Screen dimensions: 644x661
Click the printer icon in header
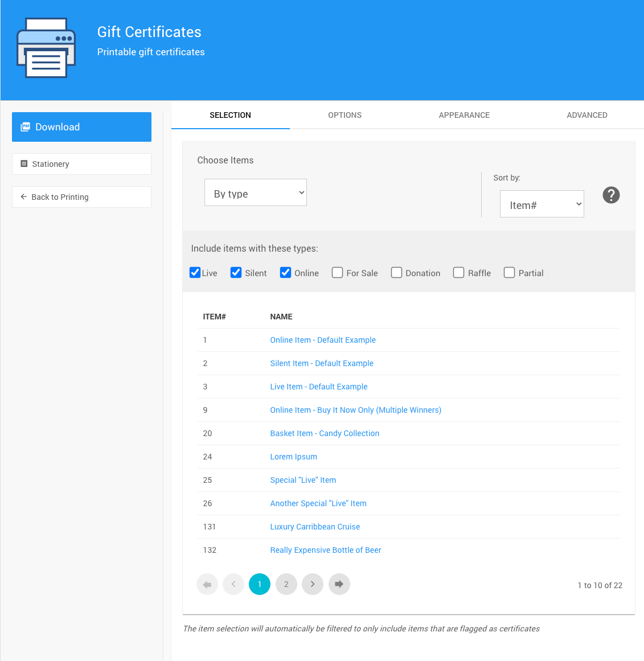coord(46,48)
